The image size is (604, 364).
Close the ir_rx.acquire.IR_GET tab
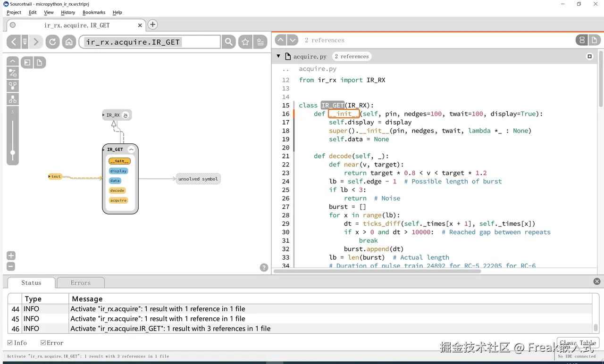point(140,25)
